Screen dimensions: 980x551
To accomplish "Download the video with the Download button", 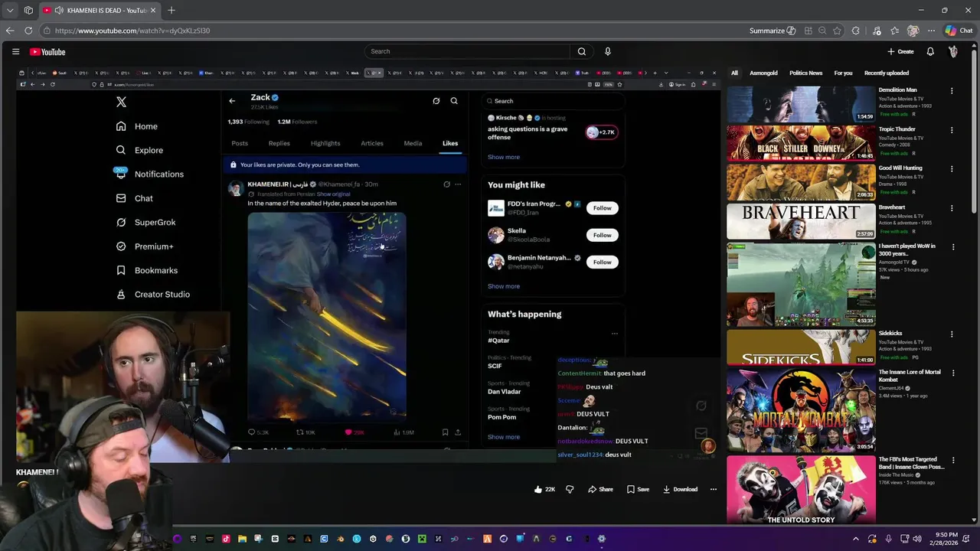I will (x=680, y=489).
